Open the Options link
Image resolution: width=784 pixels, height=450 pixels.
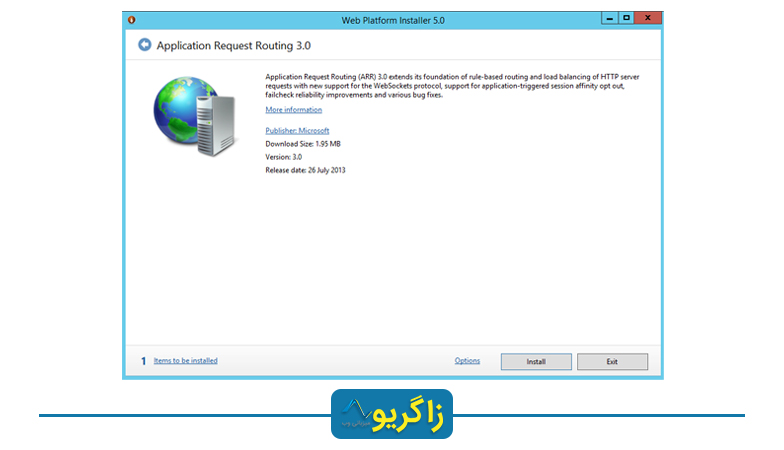click(x=467, y=360)
